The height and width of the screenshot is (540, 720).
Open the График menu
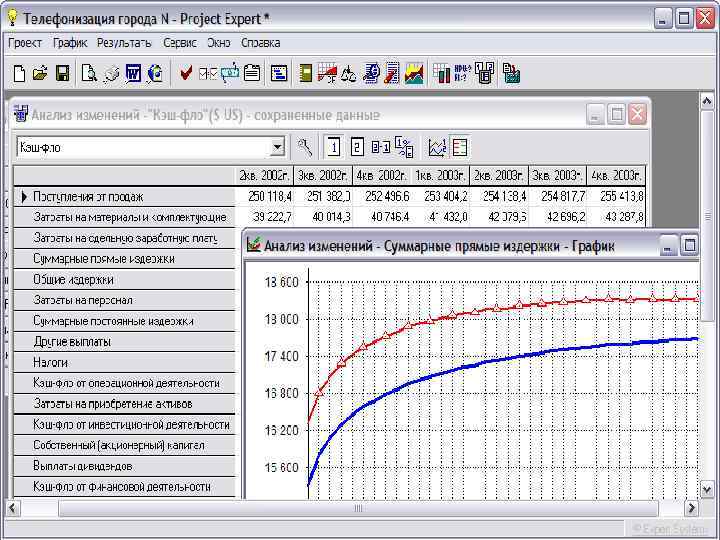pyautogui.click(x=70, y=43)
